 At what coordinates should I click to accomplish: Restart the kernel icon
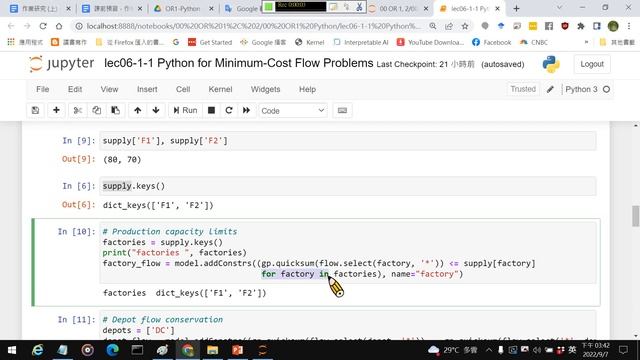click(229, 110)
